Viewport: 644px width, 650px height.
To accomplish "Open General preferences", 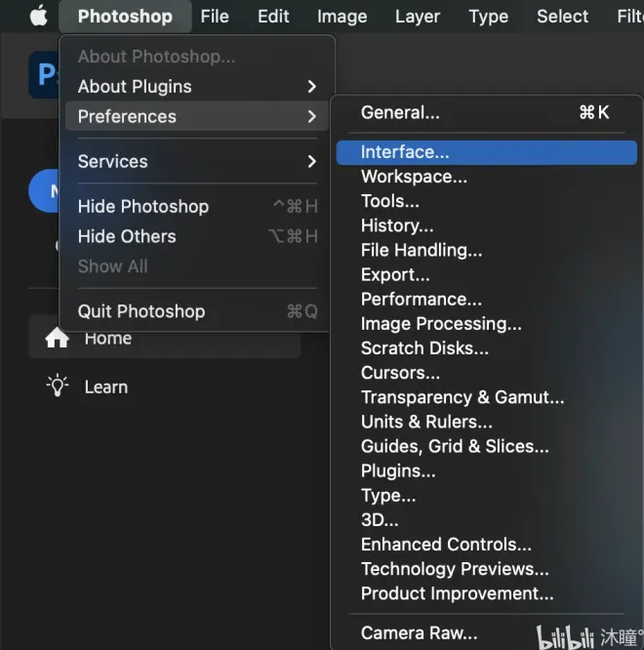I will coord(487,112).
